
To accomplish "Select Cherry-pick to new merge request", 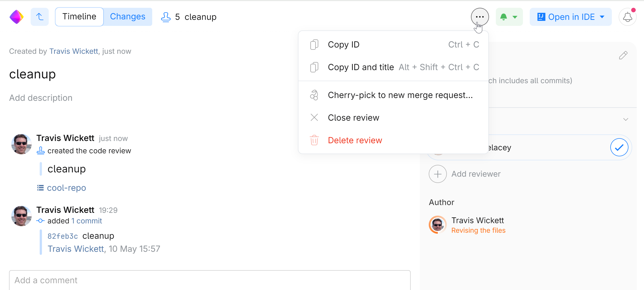I will click(x=400, y=95).
